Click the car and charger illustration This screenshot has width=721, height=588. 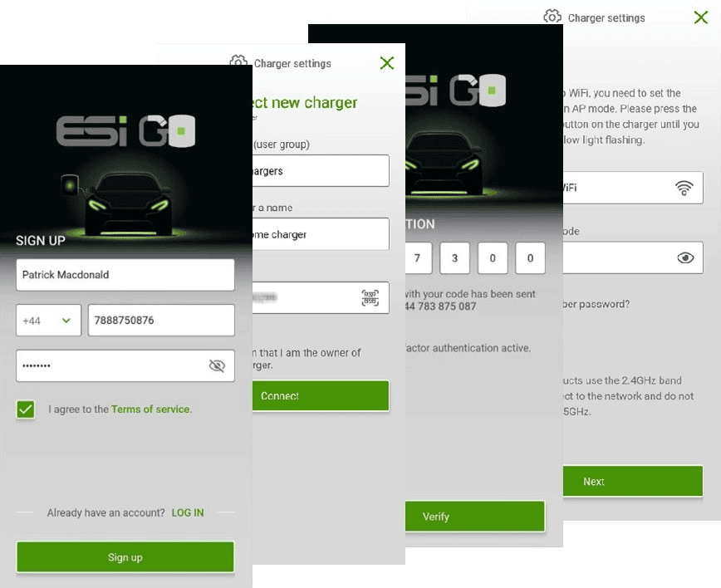click(119, 203)
